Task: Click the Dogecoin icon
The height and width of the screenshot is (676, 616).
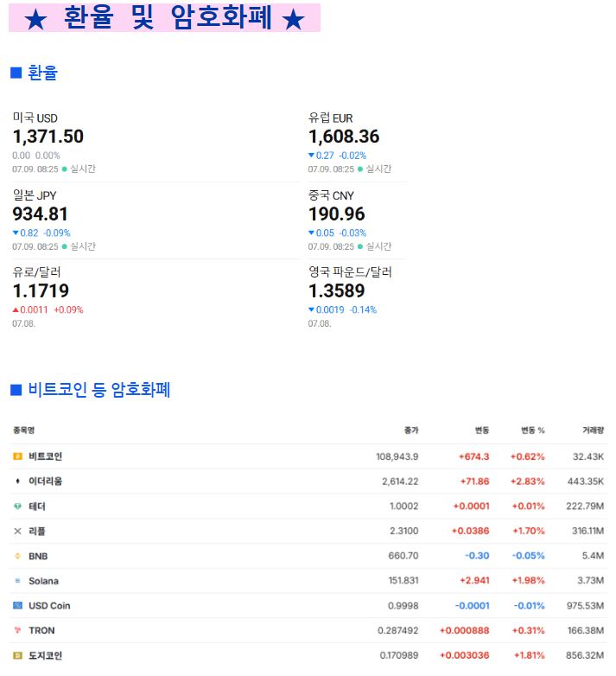Action: 17,655
